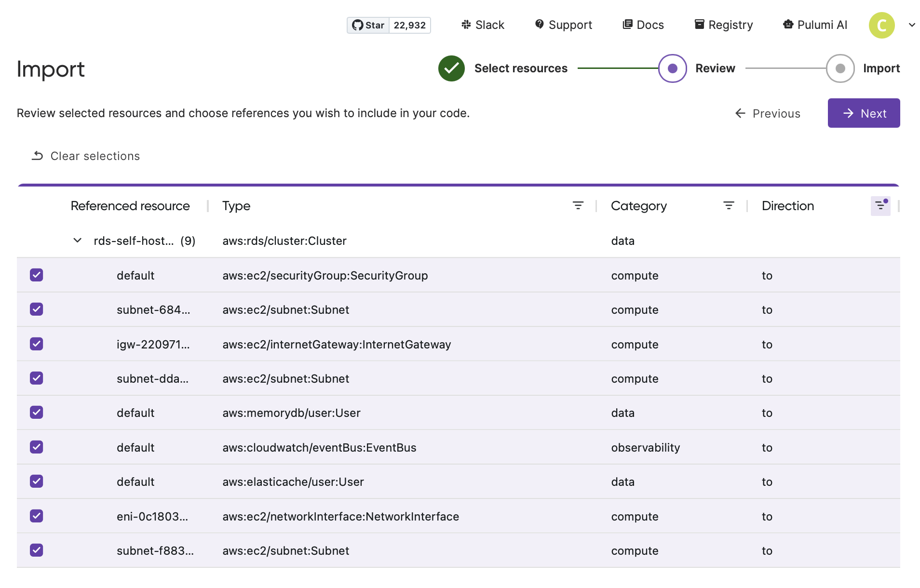Go back with the Previous button

(768, 113)
